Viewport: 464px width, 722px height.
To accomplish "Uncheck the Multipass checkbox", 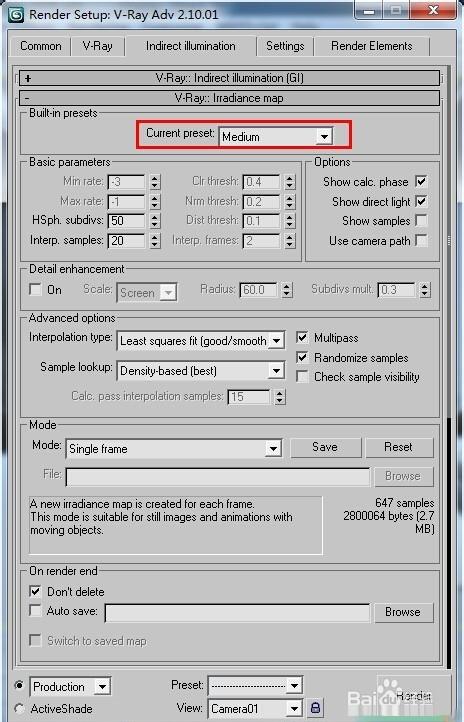I will coord(302,338).
